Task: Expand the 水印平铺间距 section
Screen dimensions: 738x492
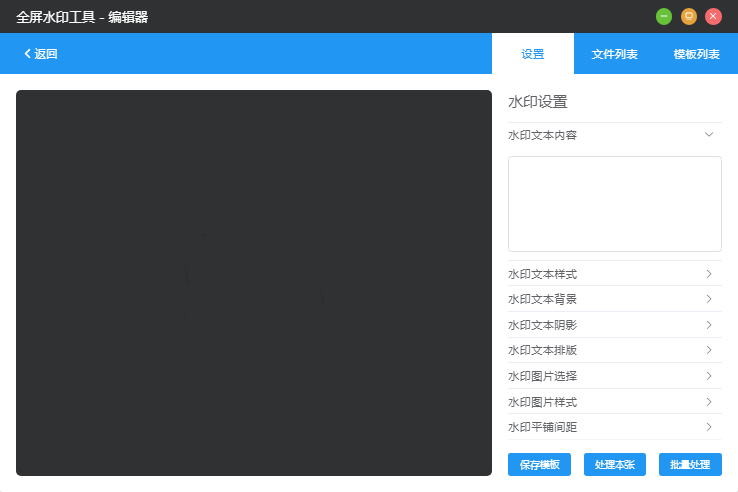Action: tap(614, 427)
